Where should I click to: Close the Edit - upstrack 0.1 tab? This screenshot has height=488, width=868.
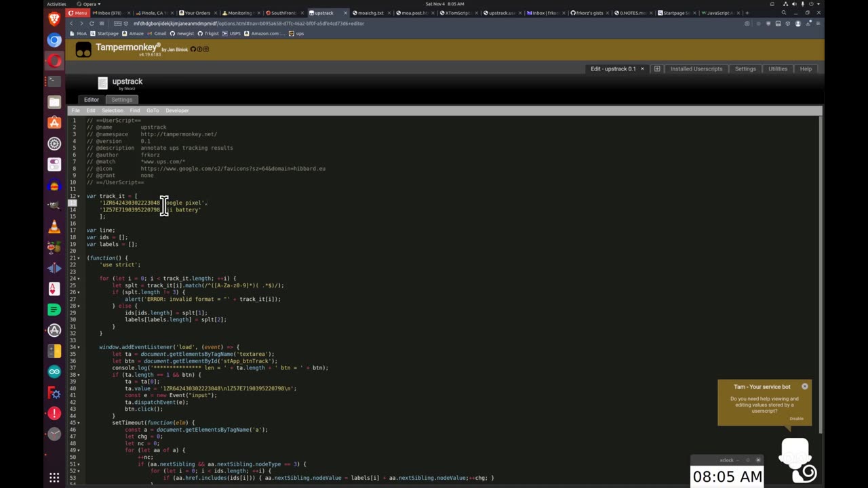click(642, 68)
